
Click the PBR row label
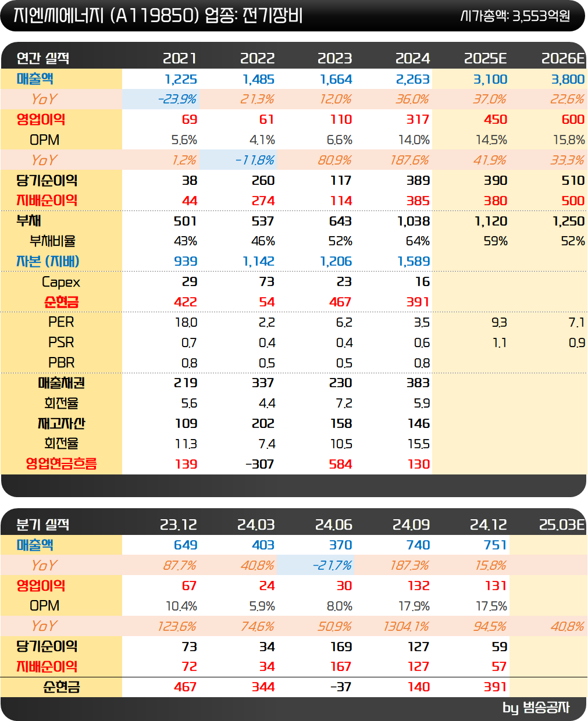coord(61,363)
